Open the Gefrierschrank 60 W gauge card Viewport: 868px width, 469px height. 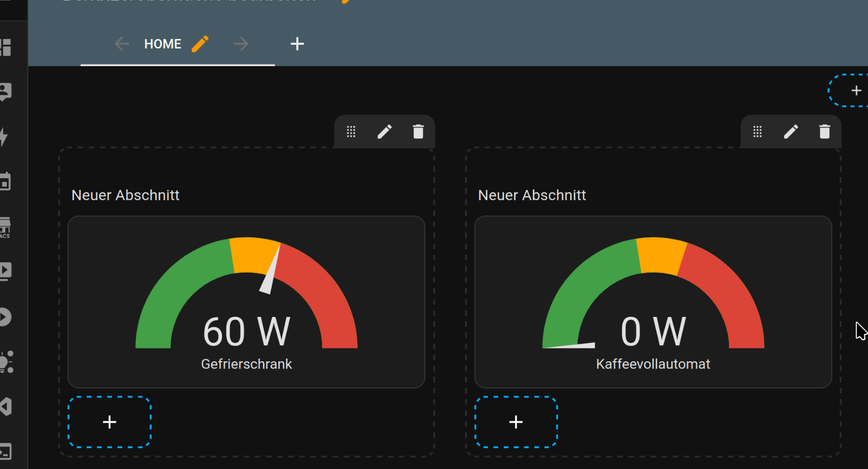[x=247, y=302]
